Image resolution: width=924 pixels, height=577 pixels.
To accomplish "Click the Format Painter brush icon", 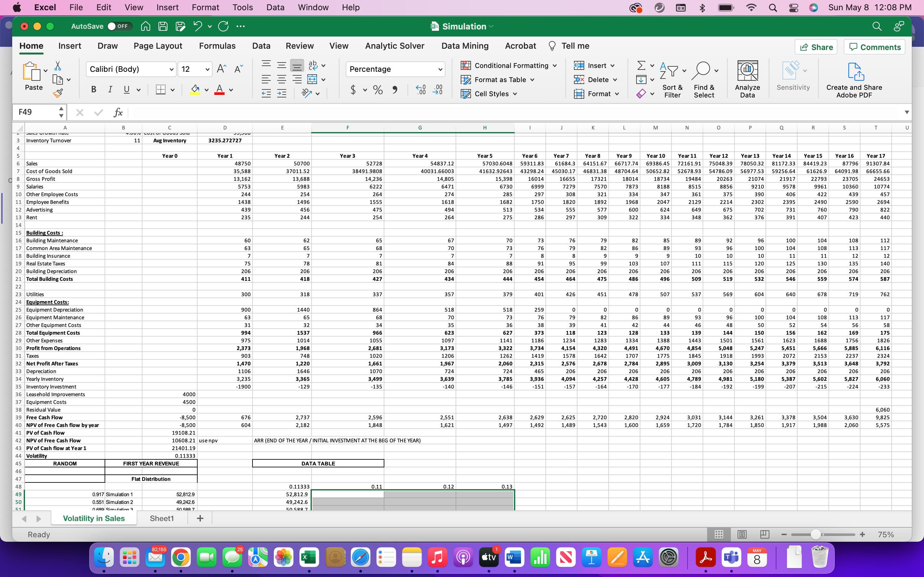I will click(x=58, y=93).
